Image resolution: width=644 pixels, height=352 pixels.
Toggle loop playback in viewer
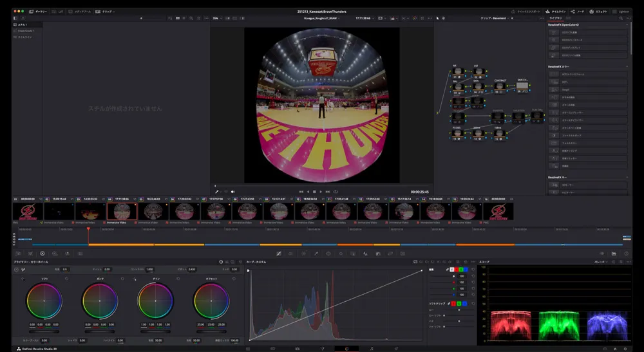(336, 192)
